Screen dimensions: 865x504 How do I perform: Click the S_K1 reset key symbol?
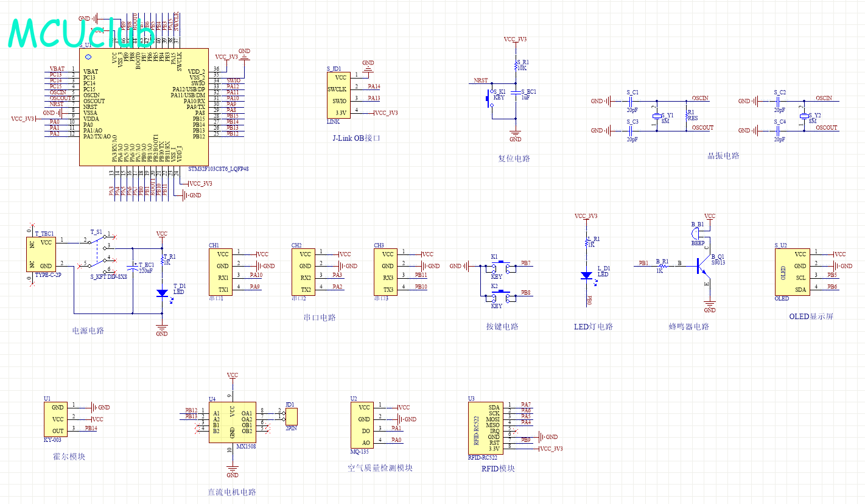coord(490,97)
